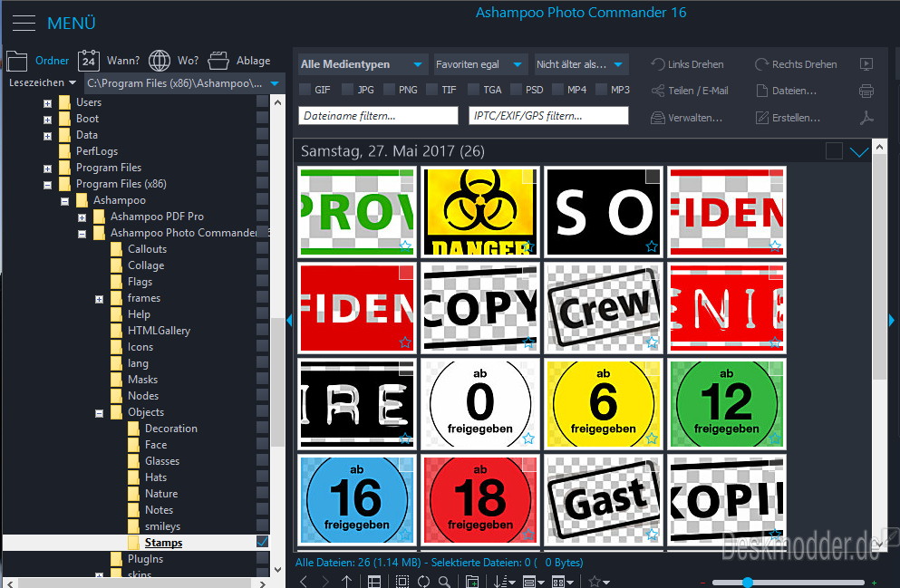The width and height of the screenshot is (900, 588).
Task: Select the DANGER biohazard stamp thumbnail
Action: [x=479, y=212]
